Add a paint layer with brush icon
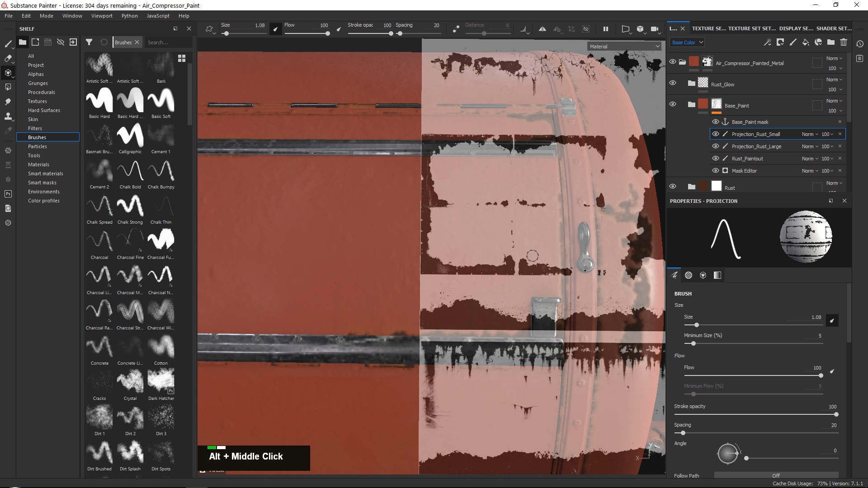 click(793, 42)
